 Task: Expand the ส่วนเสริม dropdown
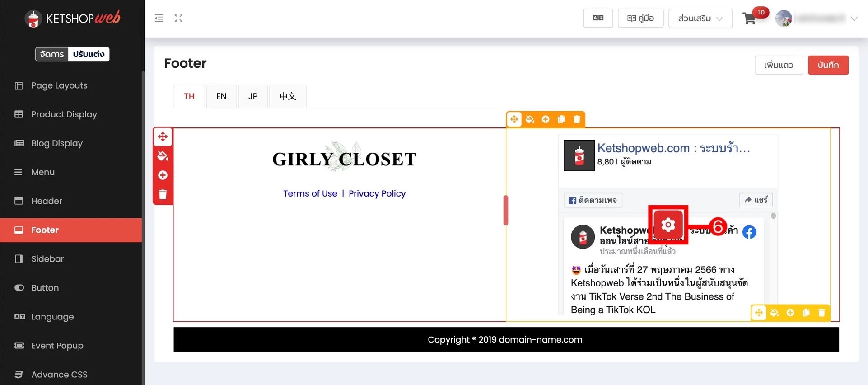coord(700,19)
